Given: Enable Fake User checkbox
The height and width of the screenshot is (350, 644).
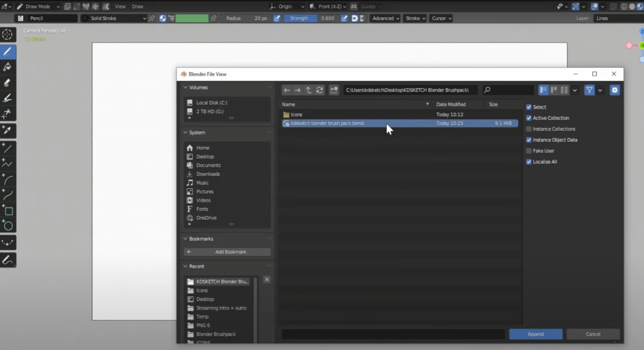Looking at the screenshot, I should coord(529,151).
